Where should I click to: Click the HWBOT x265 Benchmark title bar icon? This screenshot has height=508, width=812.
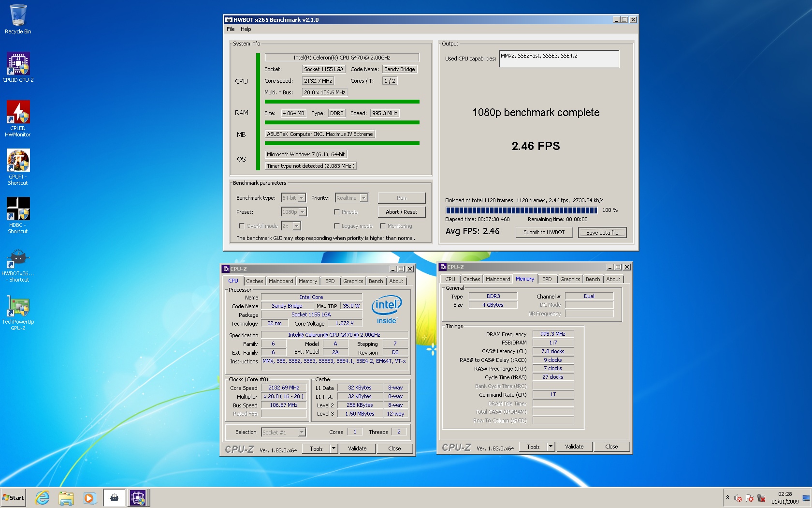pos(229,20)
